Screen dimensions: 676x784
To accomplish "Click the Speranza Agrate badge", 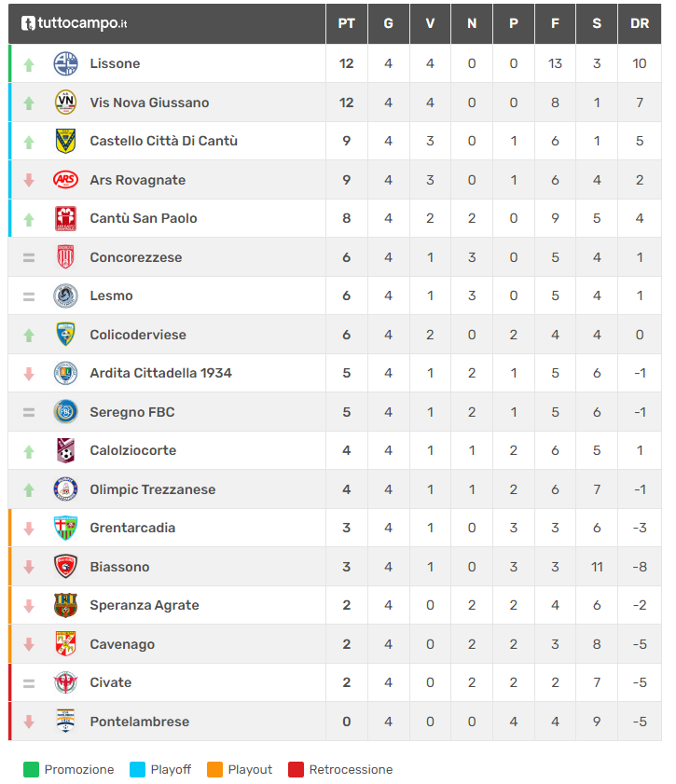I will tap(65, 605).
